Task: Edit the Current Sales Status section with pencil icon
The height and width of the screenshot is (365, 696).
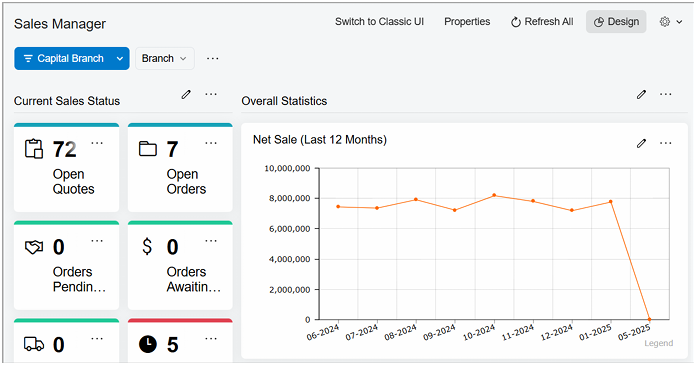Action: [x=186, y=94]
